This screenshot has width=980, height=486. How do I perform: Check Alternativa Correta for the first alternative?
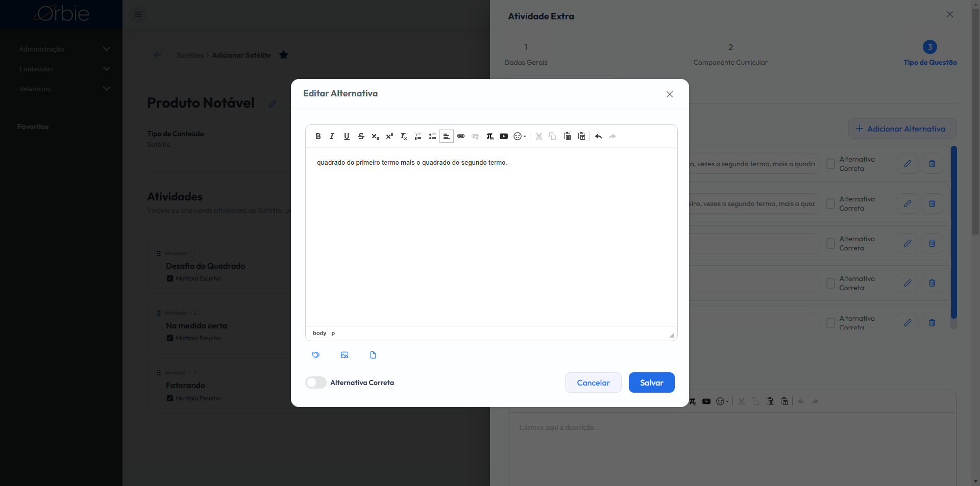(830, 164)
